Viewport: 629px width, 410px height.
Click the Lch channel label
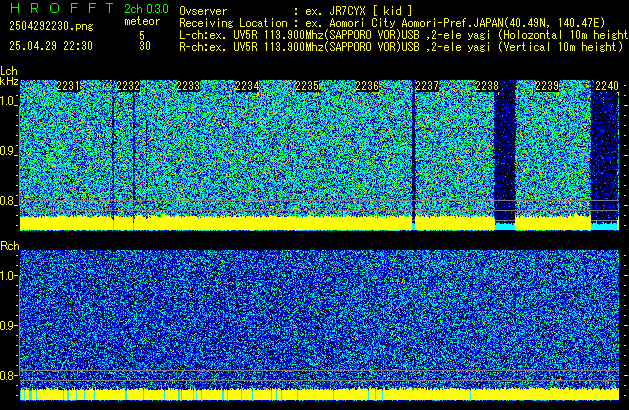pyautogui.click(x=9, y=71)
